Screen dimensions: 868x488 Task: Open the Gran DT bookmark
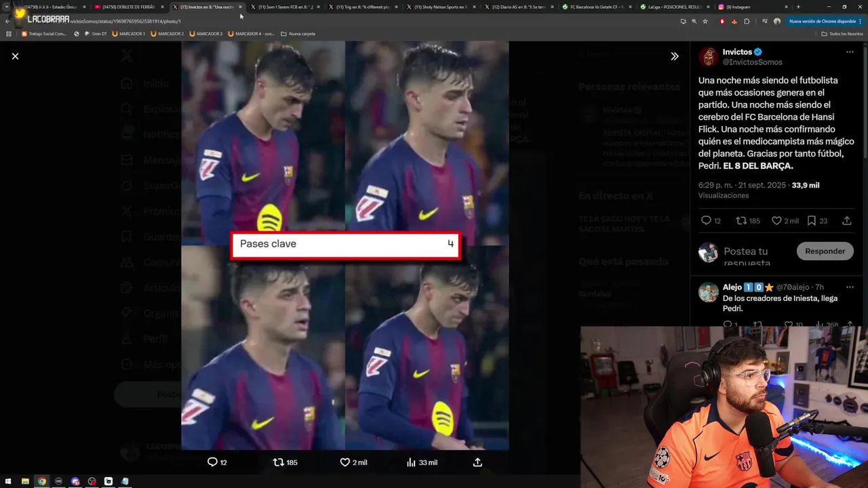[95, 33]
